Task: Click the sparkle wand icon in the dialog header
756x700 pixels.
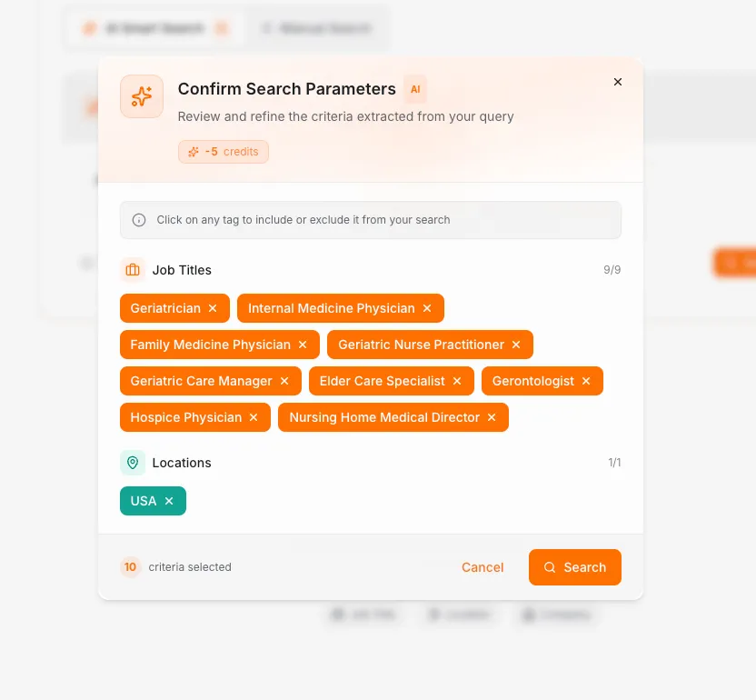Action: [142, 96]
